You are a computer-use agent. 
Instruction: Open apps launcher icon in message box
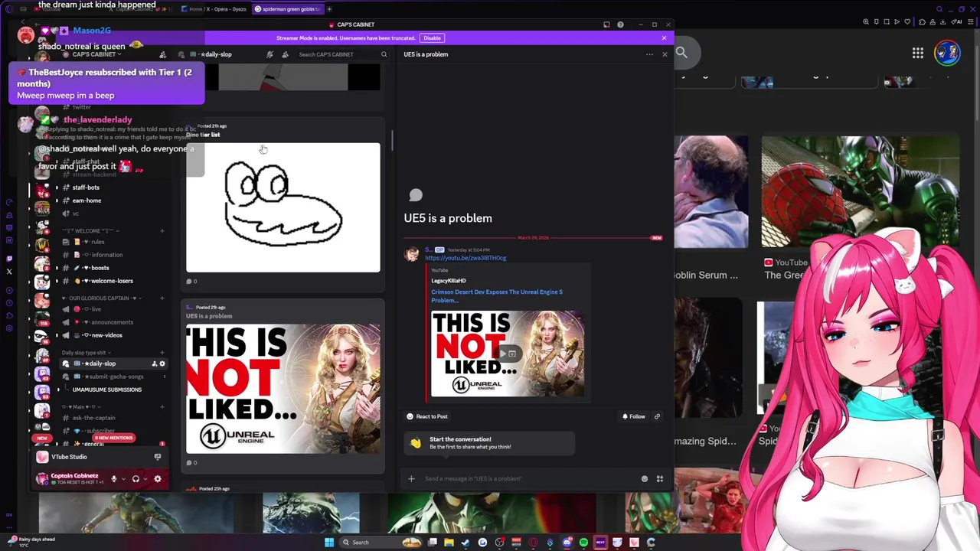pos(660,479)
